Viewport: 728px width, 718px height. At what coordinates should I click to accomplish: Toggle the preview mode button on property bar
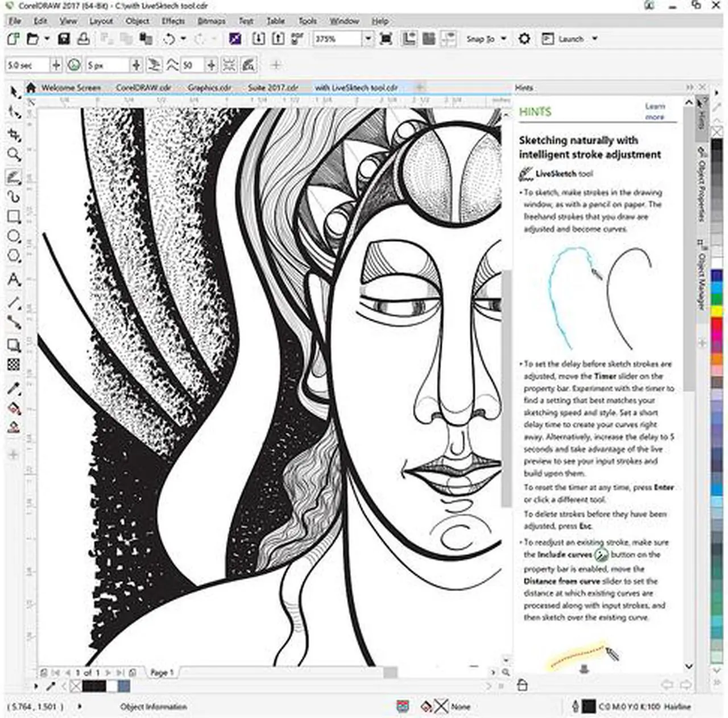point(249,65)
